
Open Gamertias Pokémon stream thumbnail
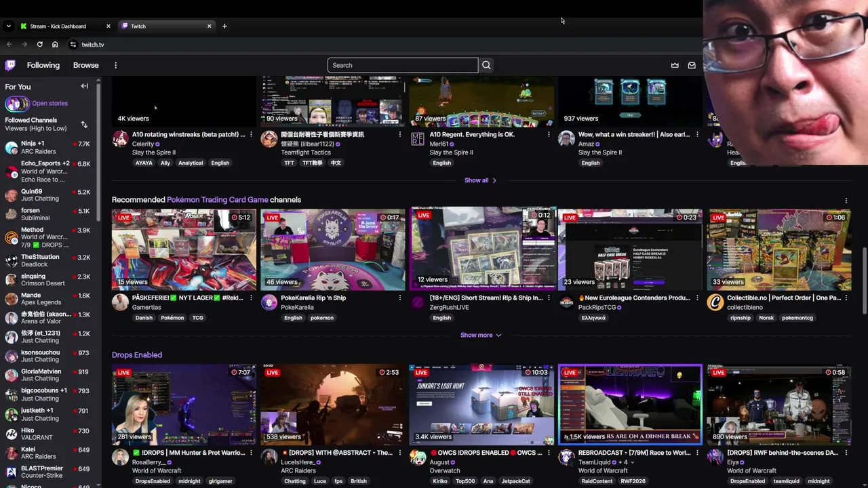click(x=184, y=249)
